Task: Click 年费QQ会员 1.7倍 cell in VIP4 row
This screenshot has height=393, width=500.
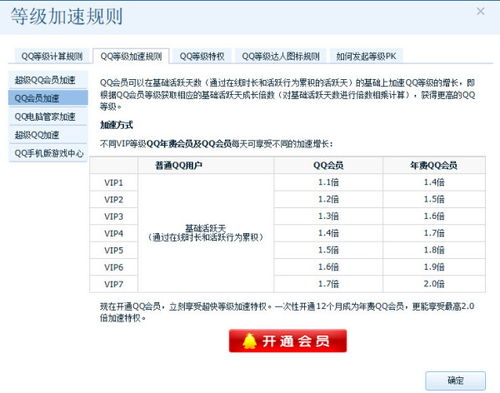Action: pyautogui.click(x=434, y=233)
